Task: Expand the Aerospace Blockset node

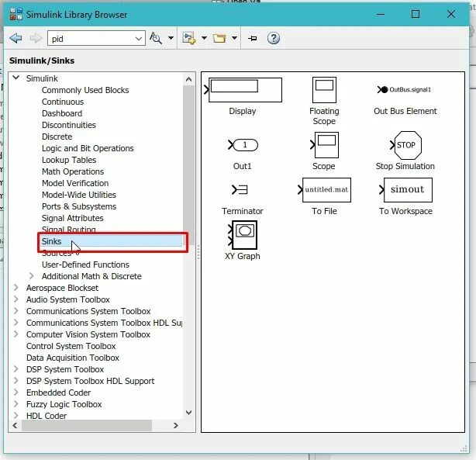Action: coord(16,288)
